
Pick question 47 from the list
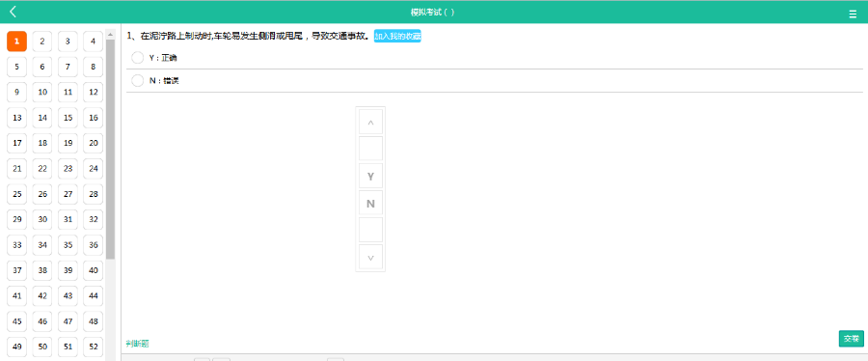coord(68,321)
